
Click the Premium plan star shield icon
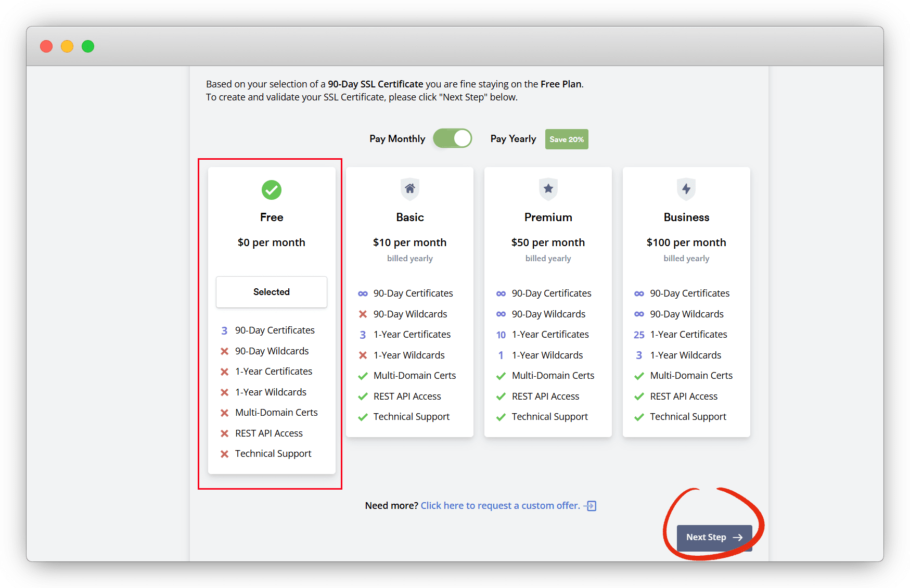[x=548, y=189]
